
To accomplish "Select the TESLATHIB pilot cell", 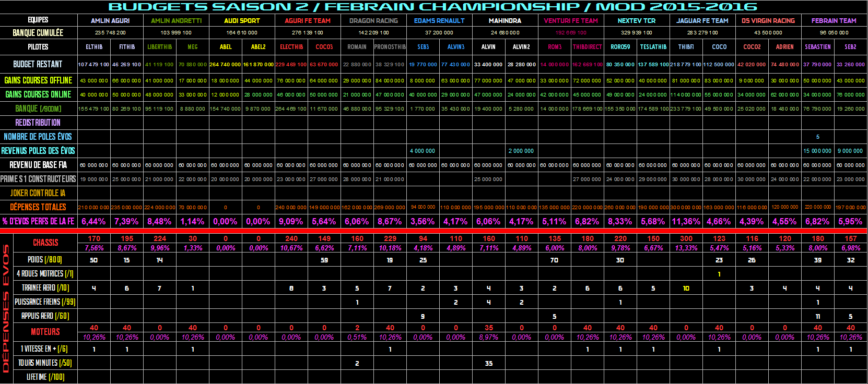I will [x=653, y=47].
